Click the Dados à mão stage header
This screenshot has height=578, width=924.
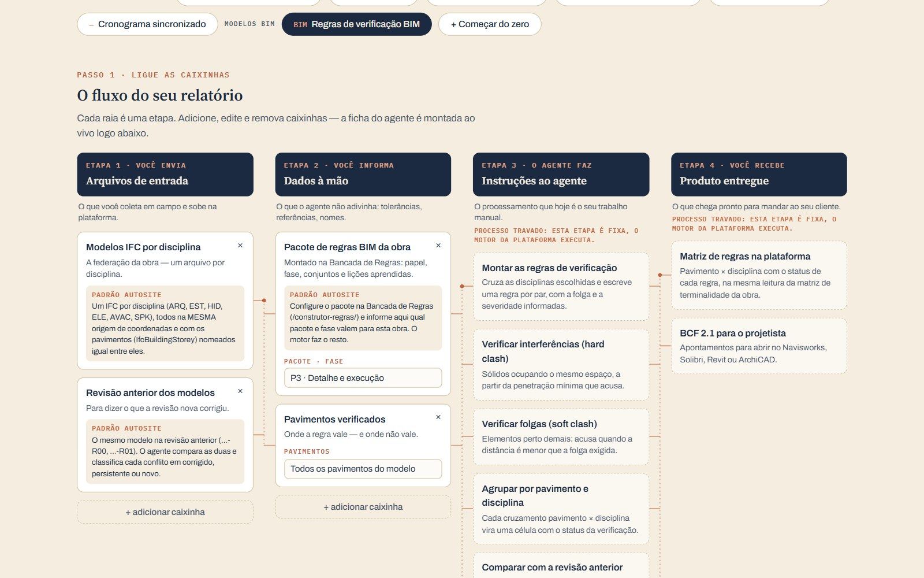[x=363, y=175]
